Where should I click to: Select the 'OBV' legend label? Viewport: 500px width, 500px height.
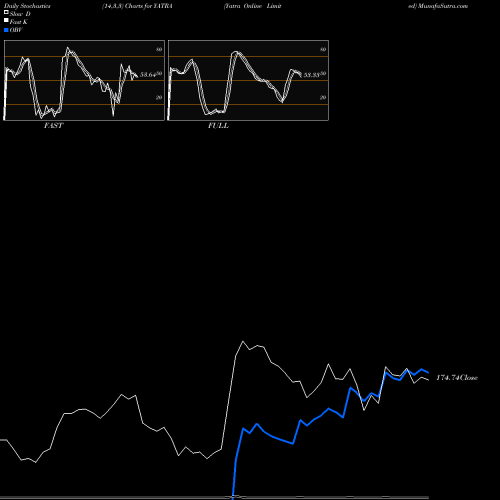16,30
